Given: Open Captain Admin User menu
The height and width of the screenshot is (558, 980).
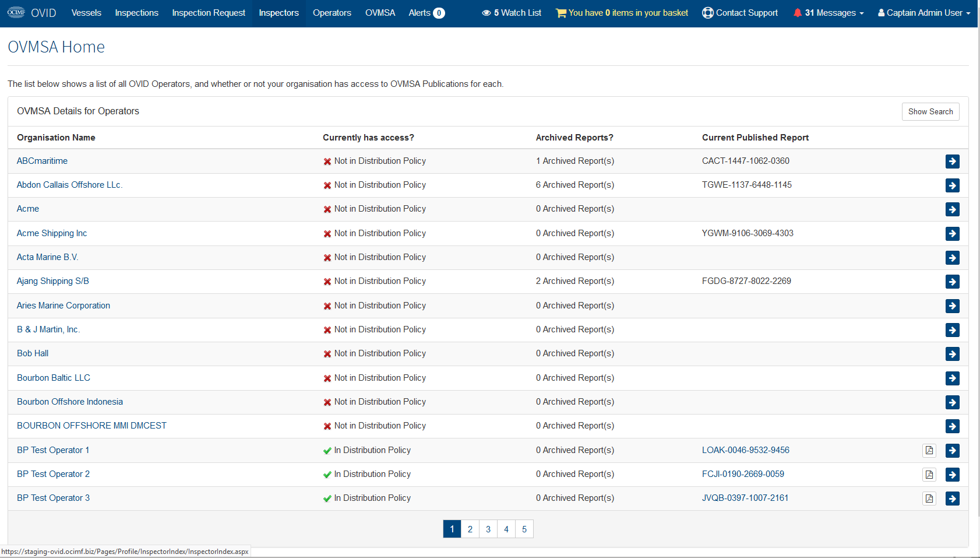Looking at the screenshot, I should click(x=924, y=13).
